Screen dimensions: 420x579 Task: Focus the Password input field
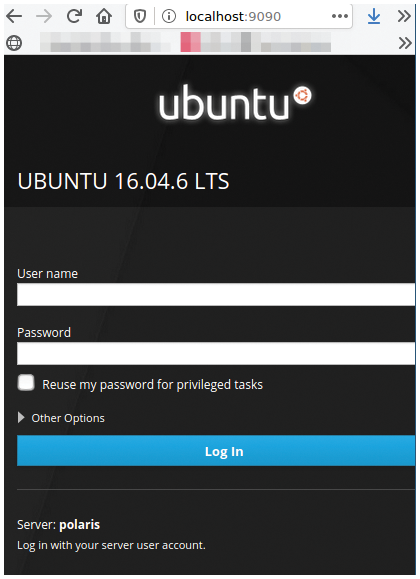coord(216,353)
